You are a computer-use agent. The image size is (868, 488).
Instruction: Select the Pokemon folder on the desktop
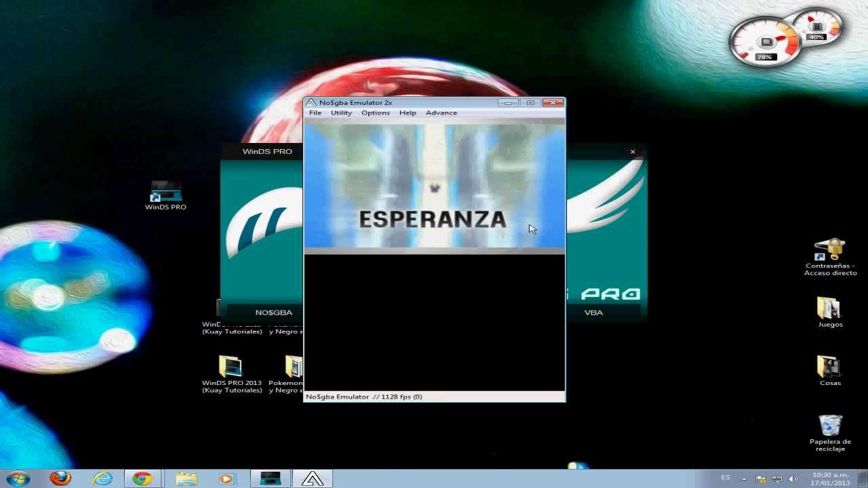[287, 375]
